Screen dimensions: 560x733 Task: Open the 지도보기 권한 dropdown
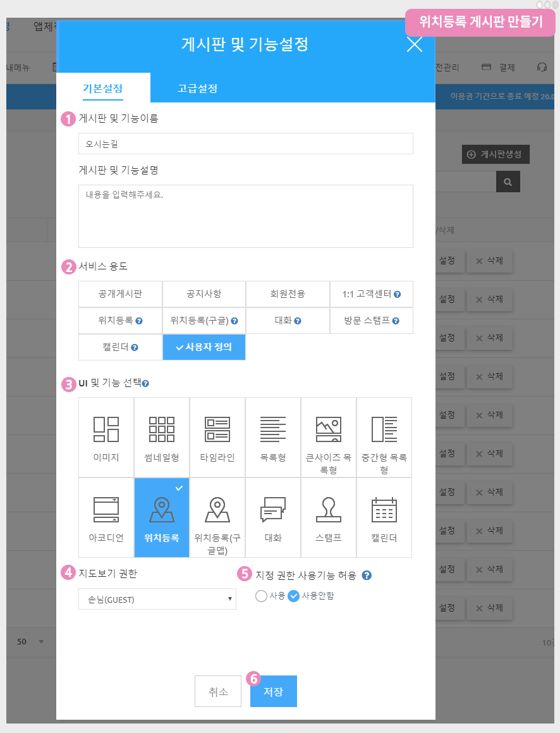click(157, 599)
